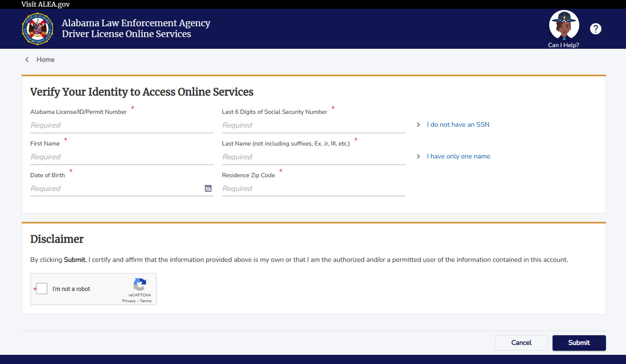Click the question mark help icon

[x=596, y=29]
